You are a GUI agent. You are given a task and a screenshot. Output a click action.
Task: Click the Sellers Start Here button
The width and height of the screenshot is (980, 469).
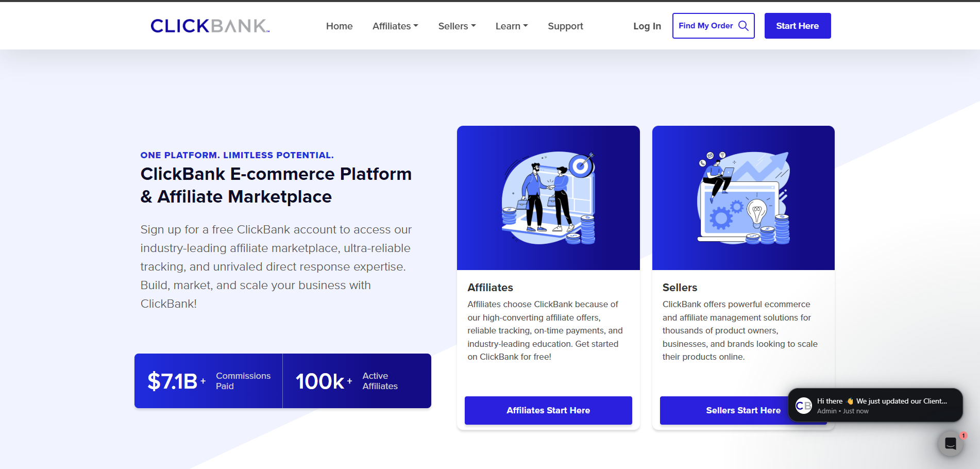743,410
